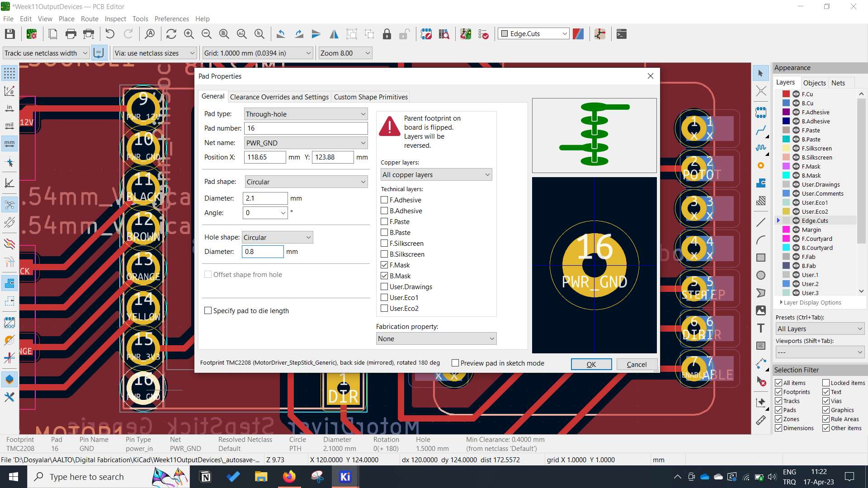Screen dimensions: 868x488
Task: Select the Draw circle tool
Action: coord(761,275)
